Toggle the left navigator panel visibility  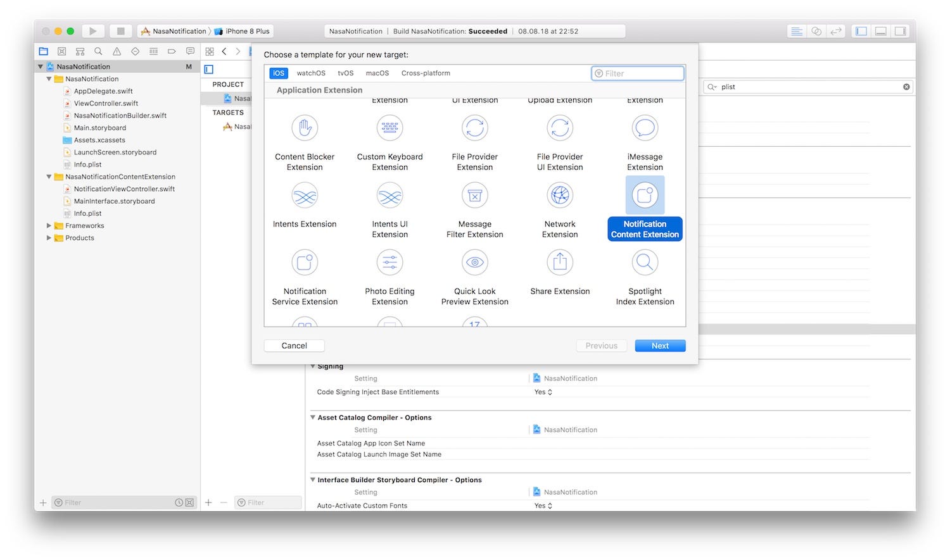pos(861,31)
